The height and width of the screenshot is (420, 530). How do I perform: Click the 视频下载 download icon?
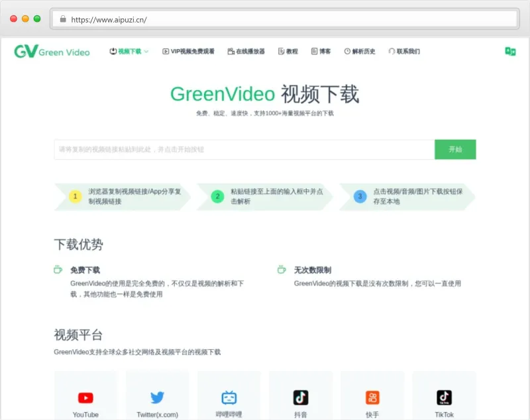113,52
